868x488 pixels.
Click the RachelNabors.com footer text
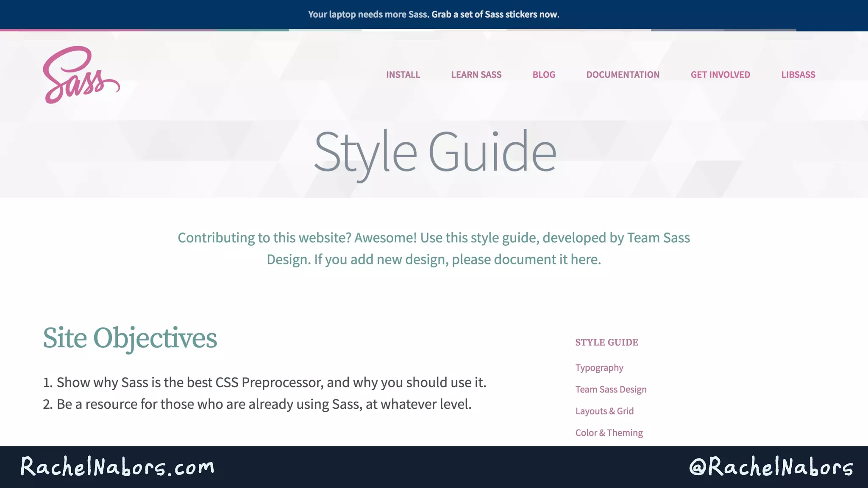pyautogui.click(x=117, y=467)
